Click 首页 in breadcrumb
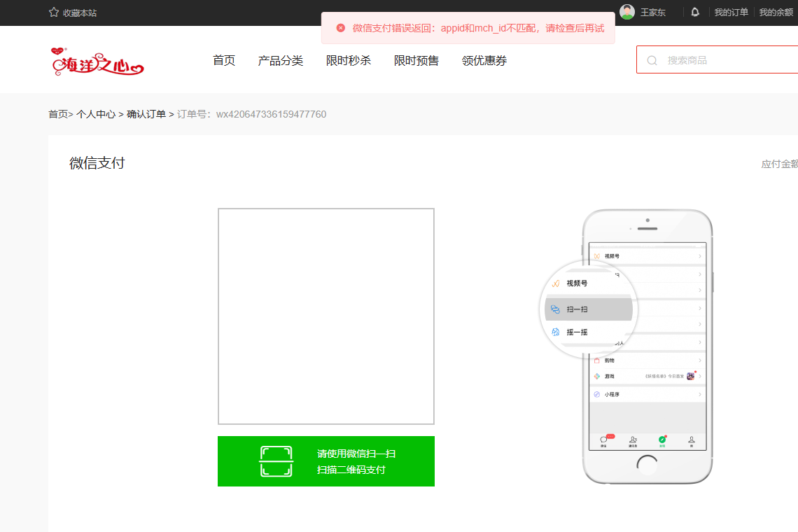Viewport: 798px width, 532px height. coord(58,114)
